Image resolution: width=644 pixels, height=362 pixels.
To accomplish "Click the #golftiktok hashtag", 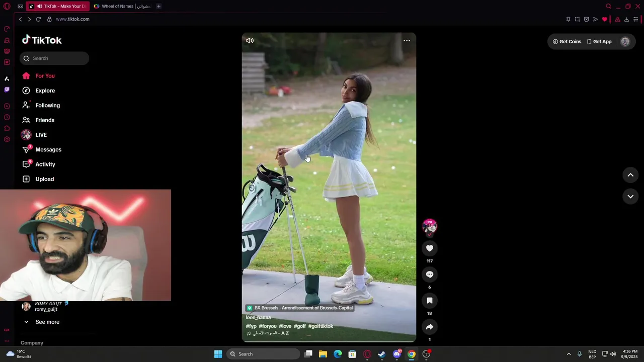I will [320, 326].
